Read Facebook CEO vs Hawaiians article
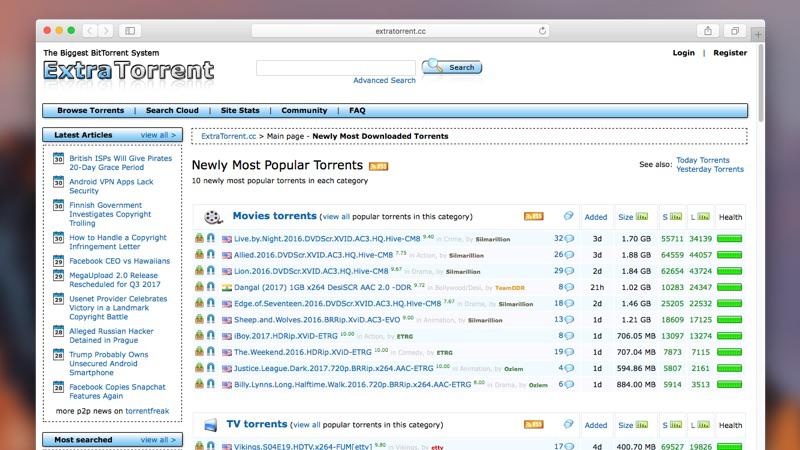The height and width of the screenshot is (450, 800). [119, 261]
